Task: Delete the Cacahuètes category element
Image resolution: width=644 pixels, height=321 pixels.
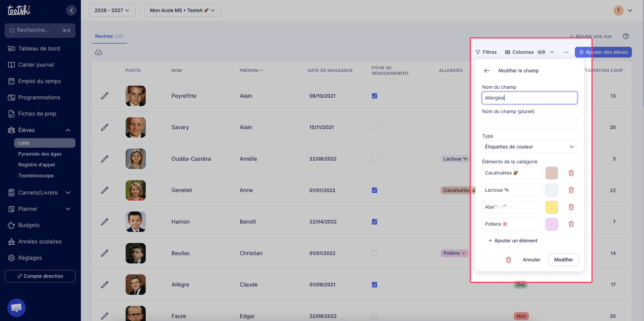Action: 571,173
